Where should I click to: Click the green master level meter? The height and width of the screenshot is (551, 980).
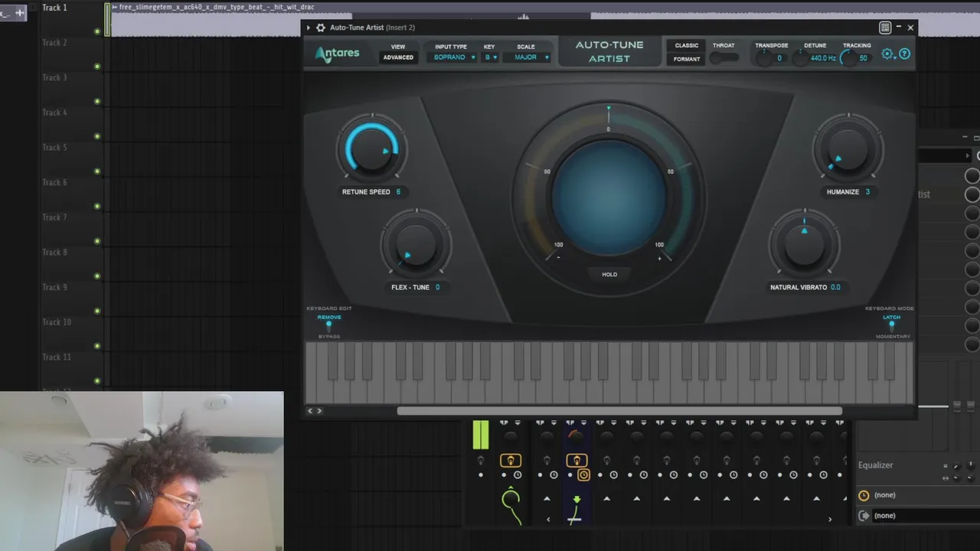(481, 435)
